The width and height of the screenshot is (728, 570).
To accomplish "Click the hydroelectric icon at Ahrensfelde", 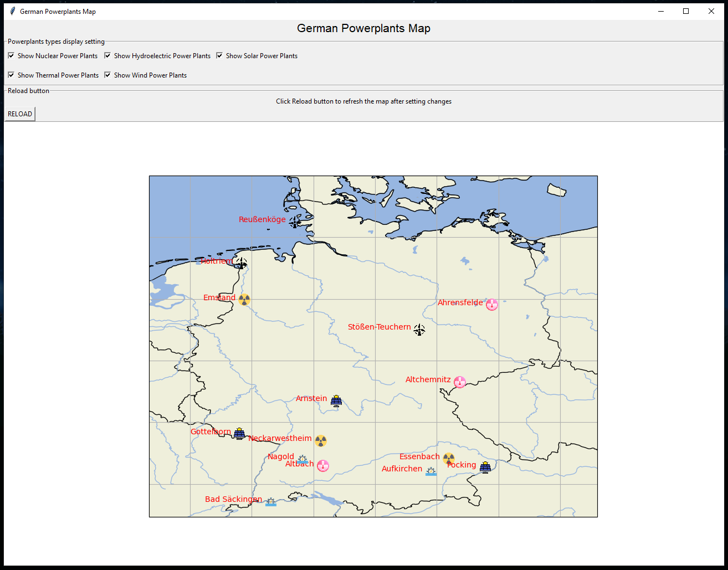I will 491,305.
